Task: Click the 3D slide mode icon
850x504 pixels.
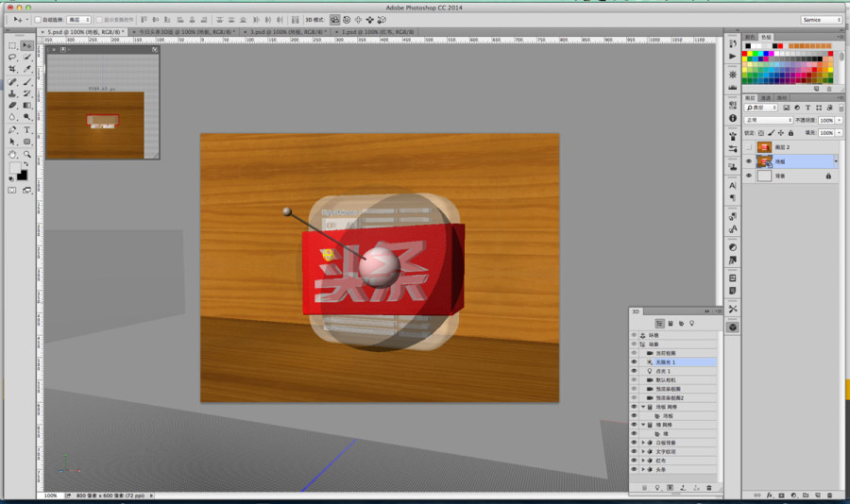Action: [369, 20]
